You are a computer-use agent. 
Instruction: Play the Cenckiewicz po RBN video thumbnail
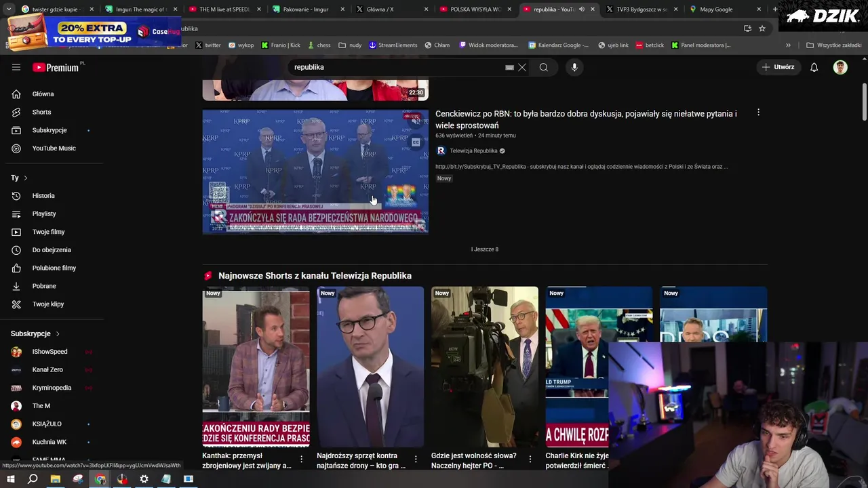(x=315, y=171)
